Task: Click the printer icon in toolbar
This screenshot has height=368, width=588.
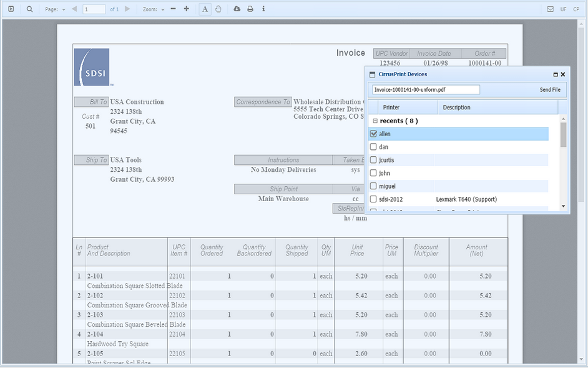Action: coord(250,9)
